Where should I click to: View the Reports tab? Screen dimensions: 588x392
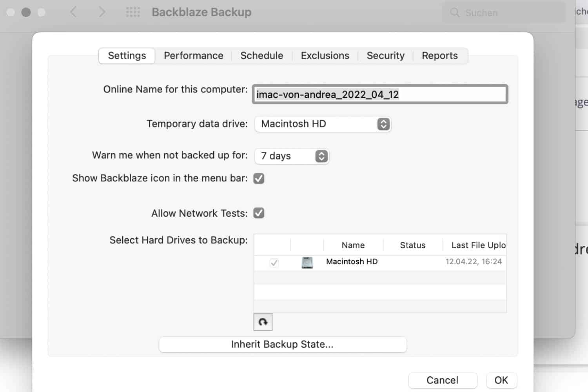pyautogui.click(x=440, y=56)
